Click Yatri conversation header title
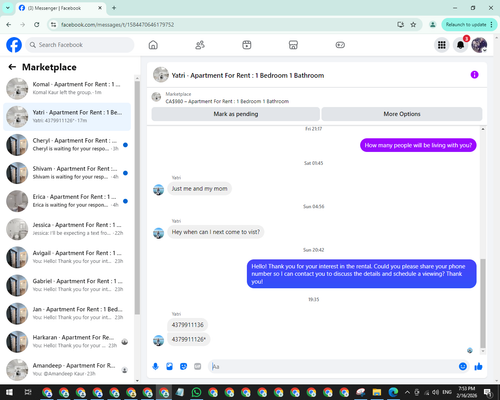The width and height of the screenshot is (500, 400). pos(248,75)
